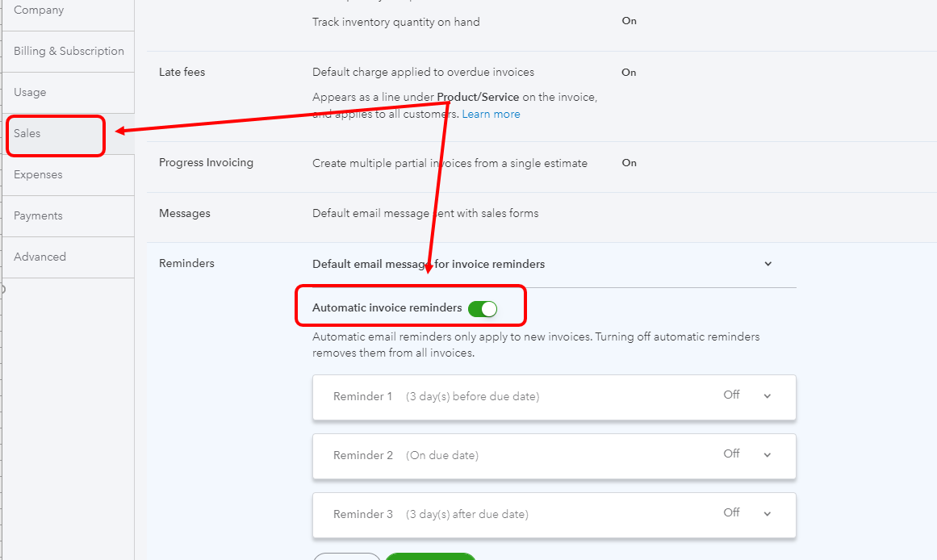Image resolution: width=937 pixels, height=560 pixels.
Task: Click the Cancel button
Action: pyautogui.click(x=347, y=557)
